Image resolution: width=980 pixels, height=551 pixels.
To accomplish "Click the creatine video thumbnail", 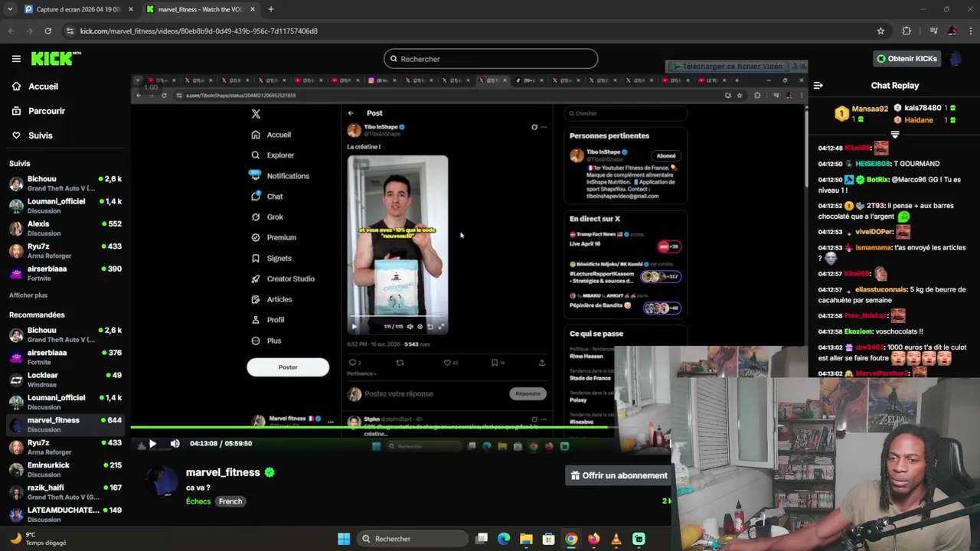I will [x=397, y=245].
